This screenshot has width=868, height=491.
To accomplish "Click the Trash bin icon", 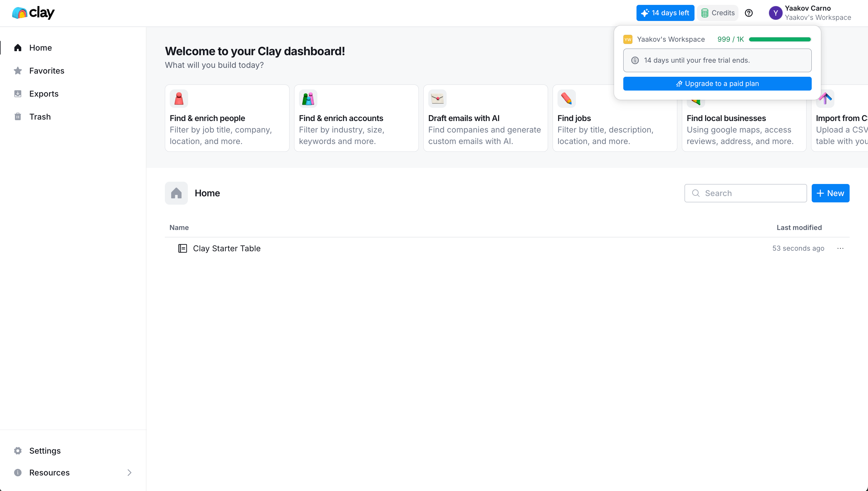I will pos(18,117).
